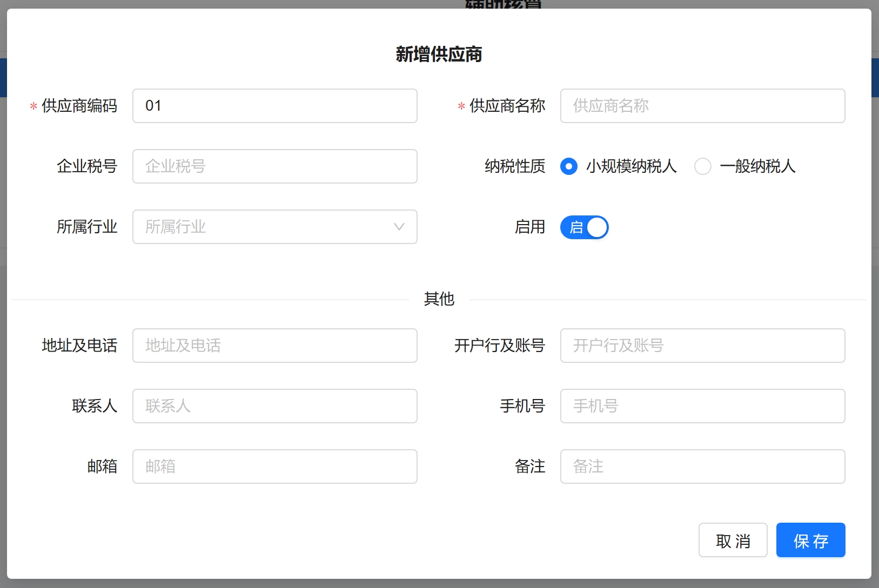The image size is (879, 588).
Task: Focus the 开户行及账号 text box
Action: tap(702, 346)
